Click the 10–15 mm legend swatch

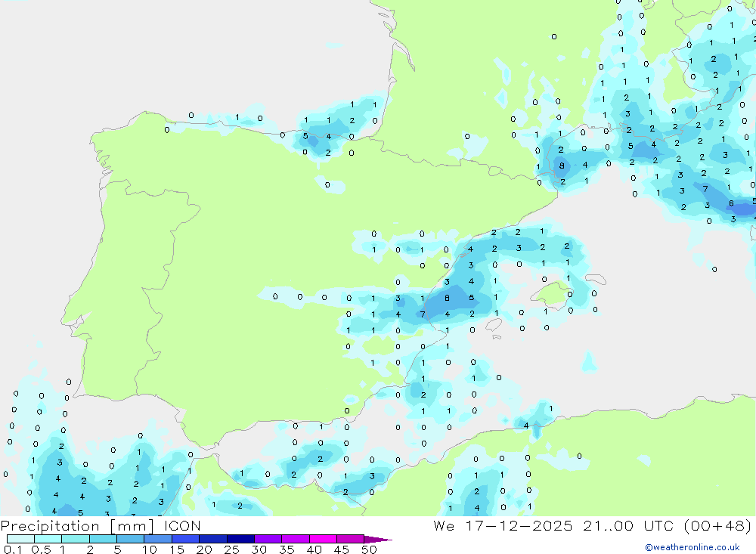(x=158, y=539)
